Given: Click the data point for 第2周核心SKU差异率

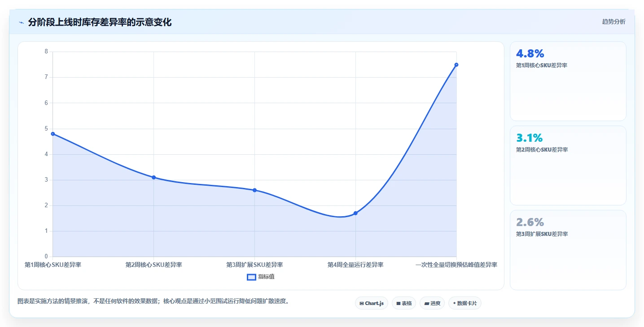Looking at the screenshot, I should [153, 177].
